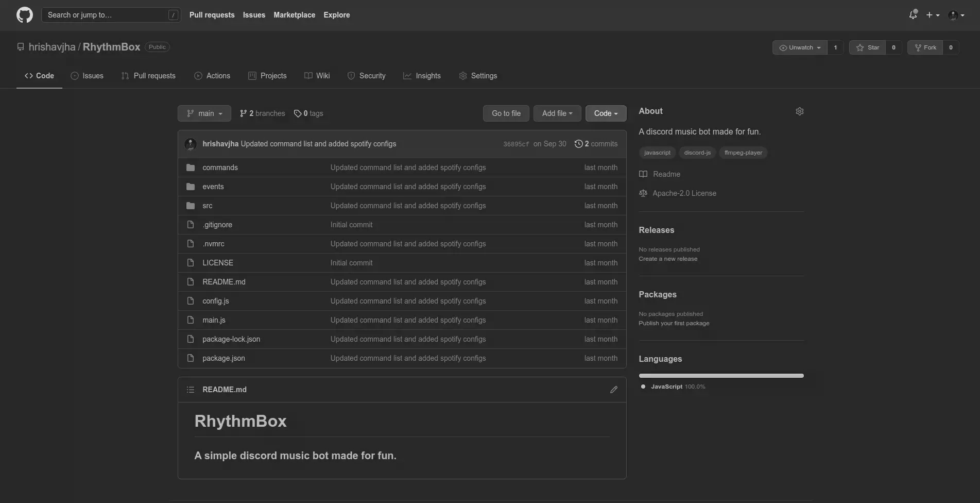Viewport: 980px width, 503px height.
Task: Open the Unwatch notifications dropdown
Action: coord(800,47)
